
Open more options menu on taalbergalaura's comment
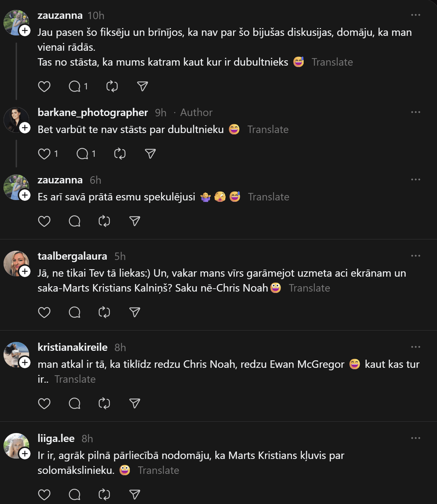coord(415,256)
